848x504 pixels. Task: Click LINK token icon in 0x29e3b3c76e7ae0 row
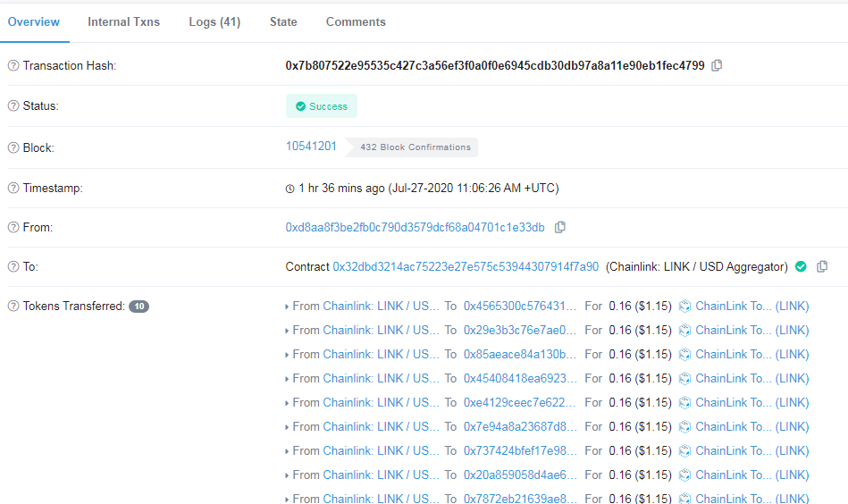pos(684,331)
